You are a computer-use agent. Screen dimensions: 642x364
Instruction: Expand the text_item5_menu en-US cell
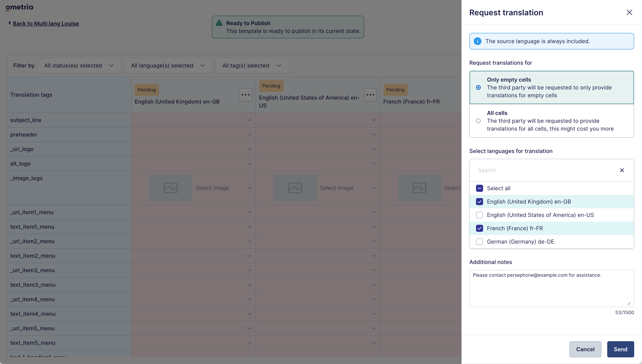[373, 343]
